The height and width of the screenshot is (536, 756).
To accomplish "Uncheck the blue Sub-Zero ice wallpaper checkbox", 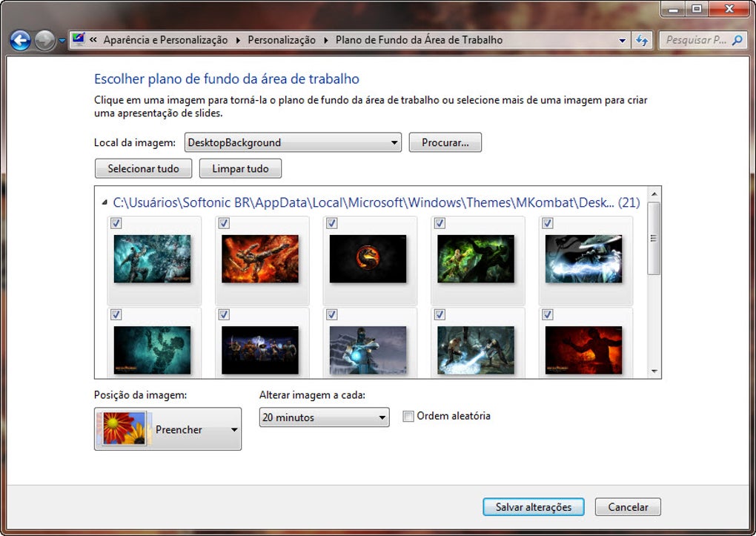I will click(x=116, y=223).
